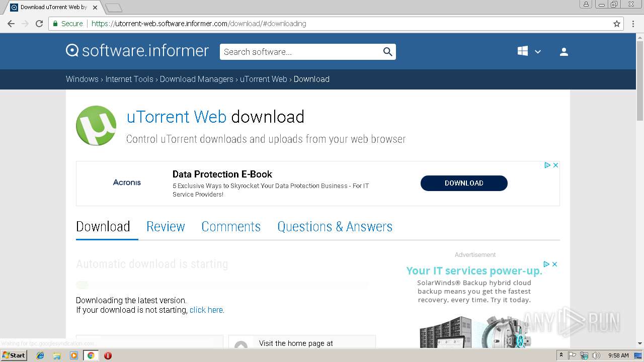644x362 pixels.
Task: Click the red Opera taskbar icon
Action: (108, 355)
